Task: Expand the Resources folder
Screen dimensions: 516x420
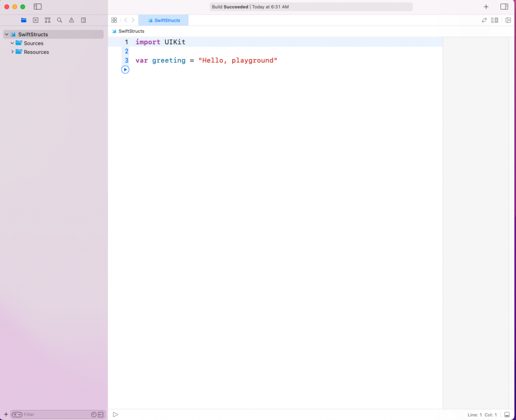Action: pyautogui.click(x=12, y=51)
